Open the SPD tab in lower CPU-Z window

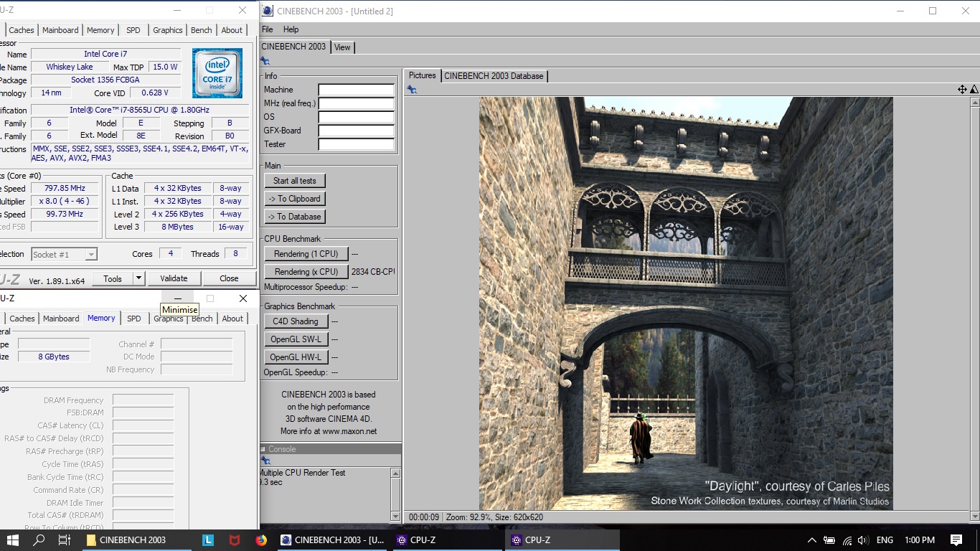pyautogui.click(x=134, y=319)
